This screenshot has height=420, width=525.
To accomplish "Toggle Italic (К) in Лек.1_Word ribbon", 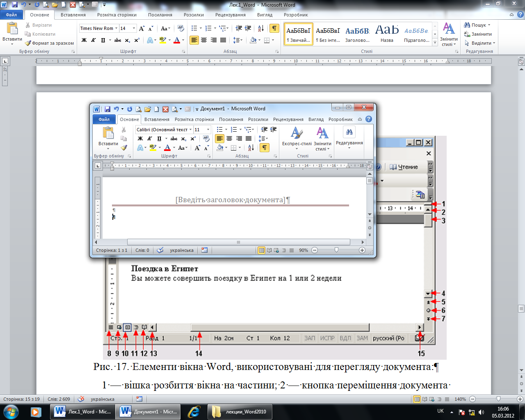I will pos(94,40).
